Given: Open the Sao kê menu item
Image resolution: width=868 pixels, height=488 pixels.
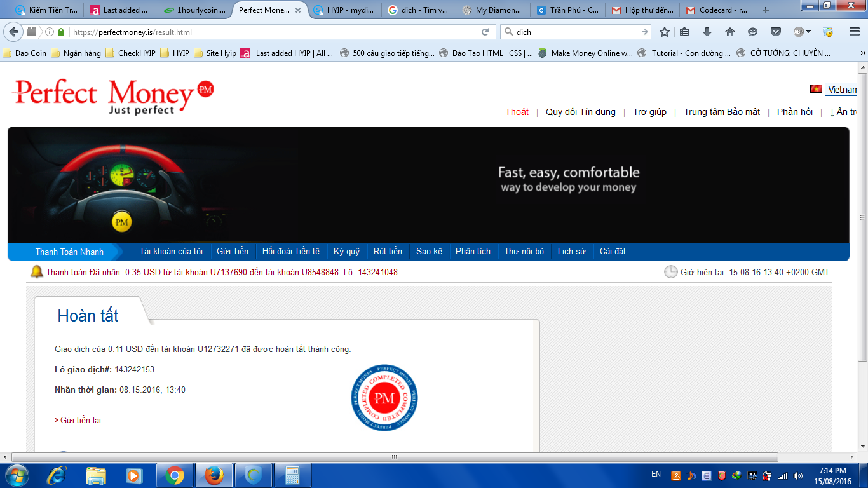Looking at the screenshot, I should [429, 252].
